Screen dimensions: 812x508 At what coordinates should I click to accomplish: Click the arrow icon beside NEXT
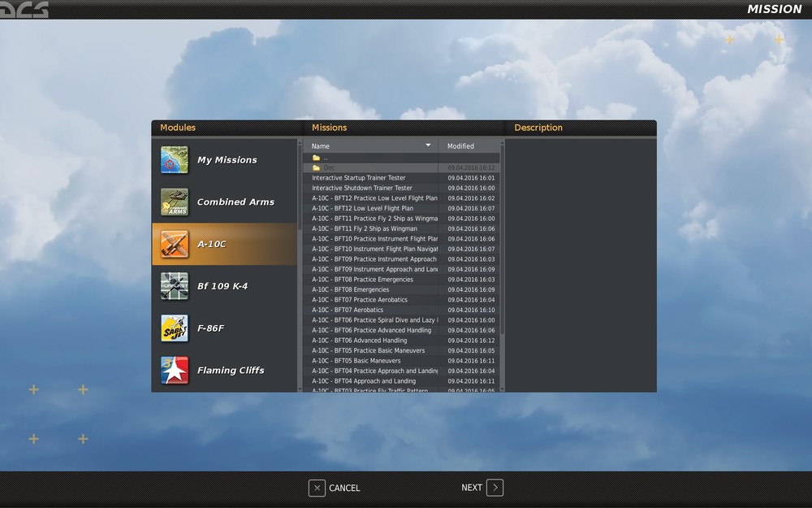click(495, 487)
